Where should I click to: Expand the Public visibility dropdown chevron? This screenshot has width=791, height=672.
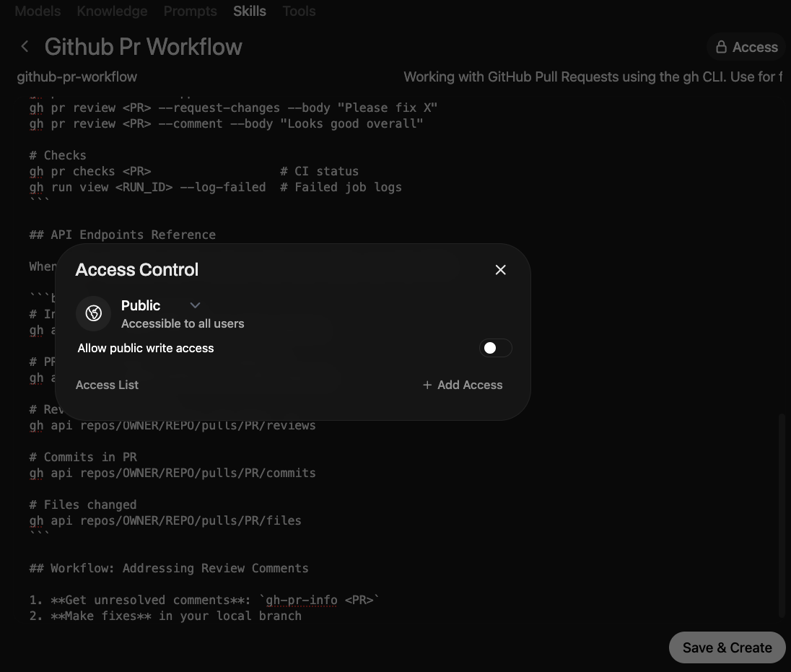[196, 305]
